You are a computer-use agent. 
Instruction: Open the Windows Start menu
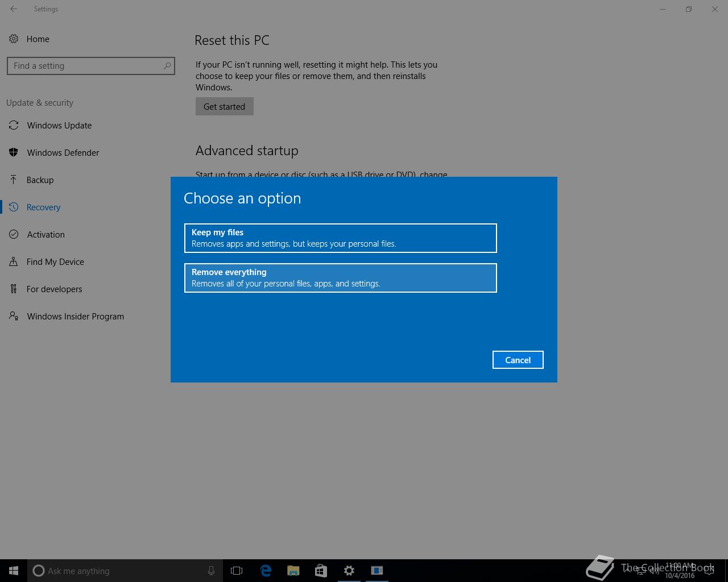click(14, 571)
